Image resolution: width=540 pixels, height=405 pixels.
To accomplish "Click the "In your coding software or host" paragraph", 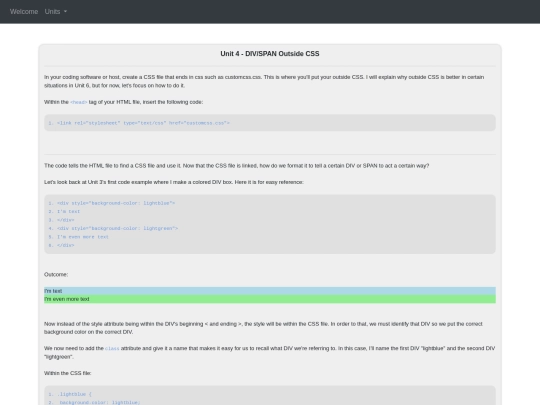I will point(264,81).
